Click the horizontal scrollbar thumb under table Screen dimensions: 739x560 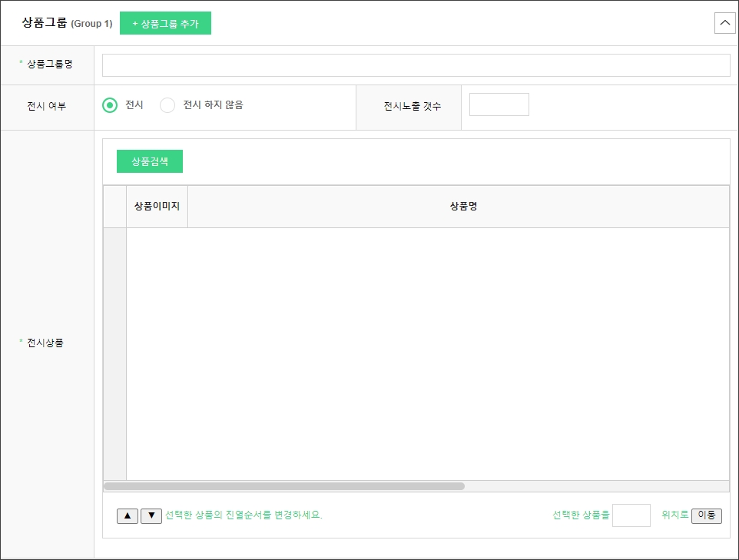[x=284, y=486]
